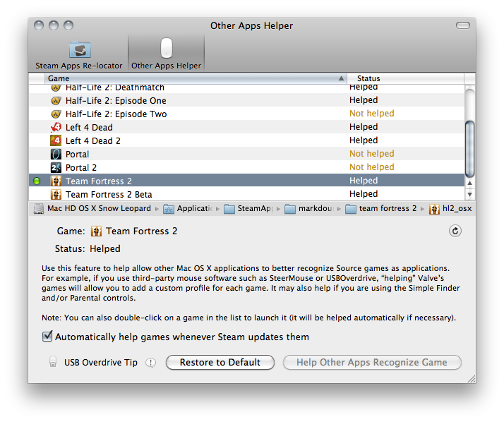This screenshot has height=422, width=504.
Task: Select the Left 4 Dead 2 row
Action: pos(246,140)
